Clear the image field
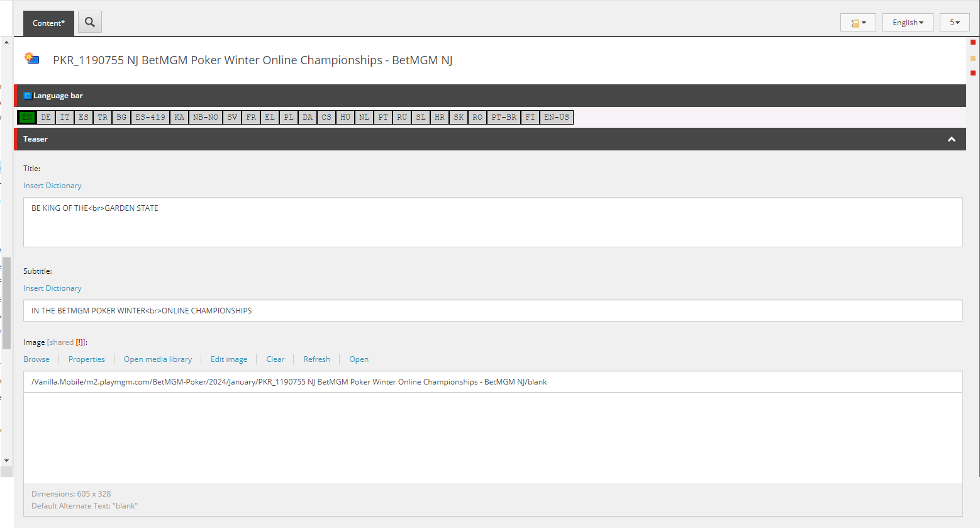980x528 pixels. pyautogui.click(x=276, y=359)
